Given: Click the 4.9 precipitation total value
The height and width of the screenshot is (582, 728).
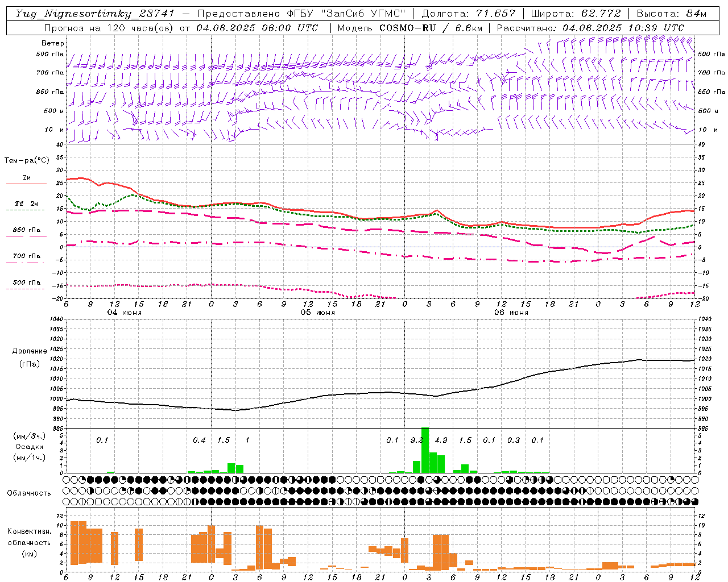Looking at the screenshot, I should coord(441,440).
